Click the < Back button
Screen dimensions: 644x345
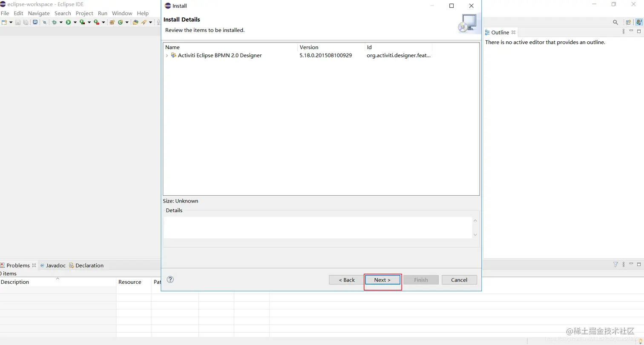pos(347,280)
